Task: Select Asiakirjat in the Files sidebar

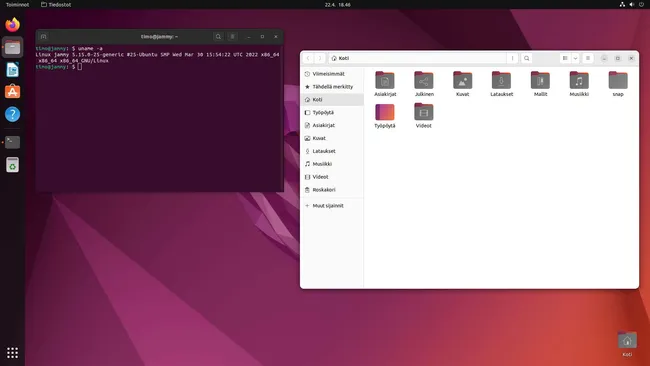Action: 332,125
